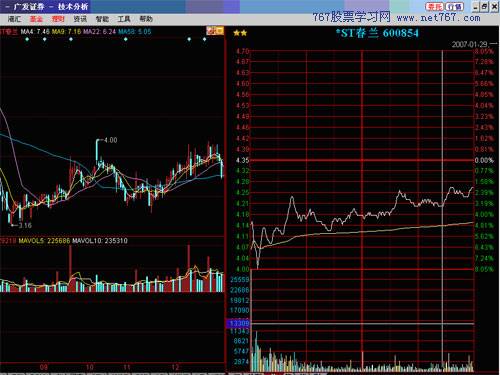The height and width of the screenshot is (375, 500).
Task: Click the yellow star rating icon
Action: 240,33
